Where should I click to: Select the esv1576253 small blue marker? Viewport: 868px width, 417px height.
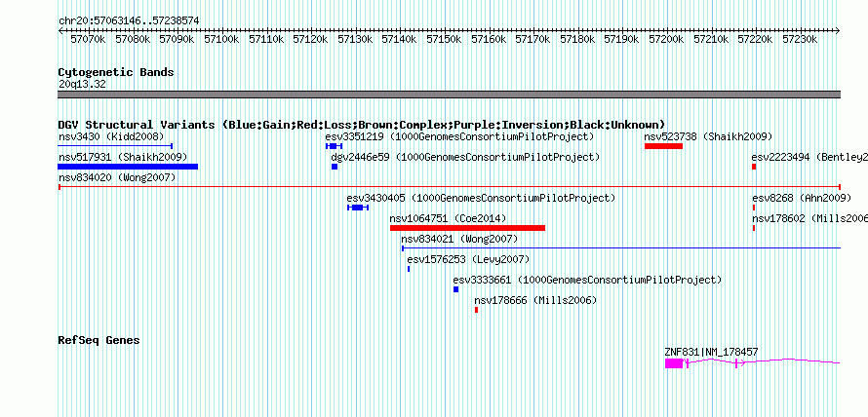(409, 269)
